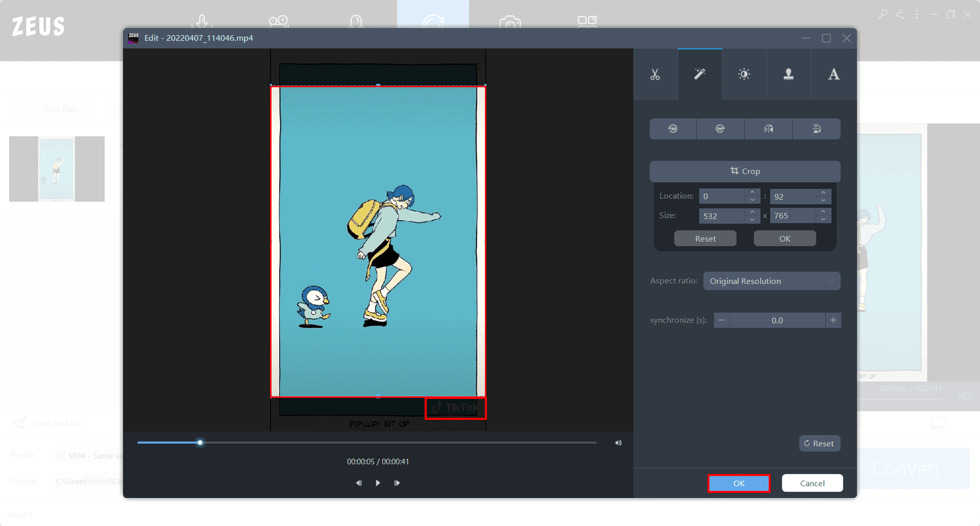Image resolution: width=980 pixels, height=526 pixels.
Task: Step to previous frame
Action: coord(359,483)
